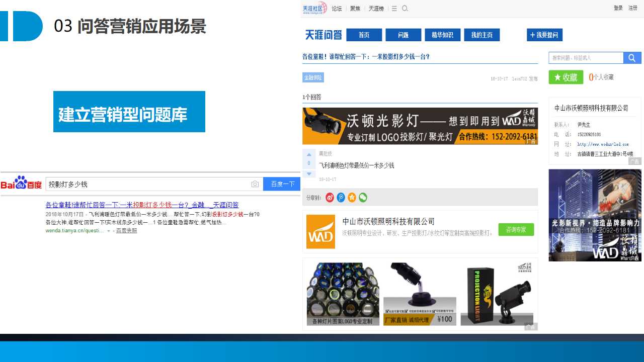644x362 pixels.
Task: Click the contact name 尹先生
Action: (x=584, y=125)
